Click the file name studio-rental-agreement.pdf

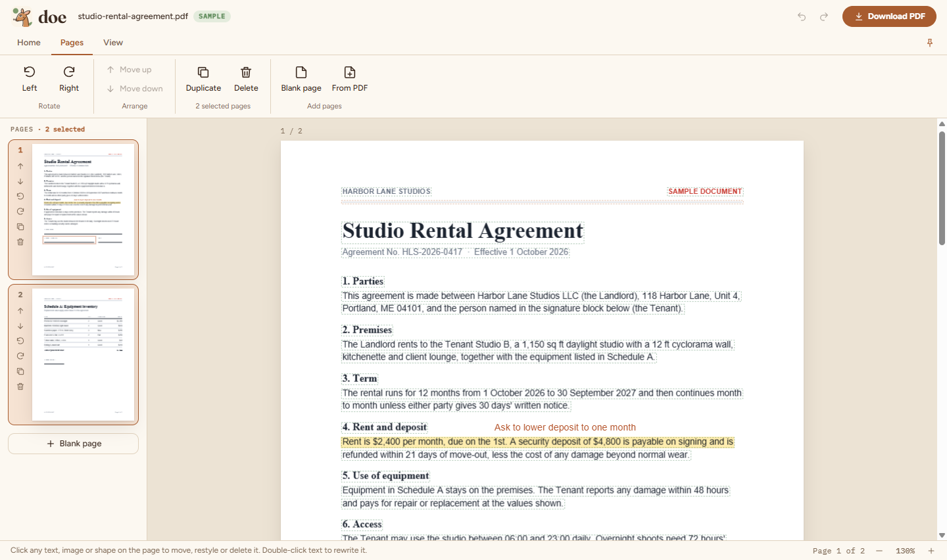[133, 16]
